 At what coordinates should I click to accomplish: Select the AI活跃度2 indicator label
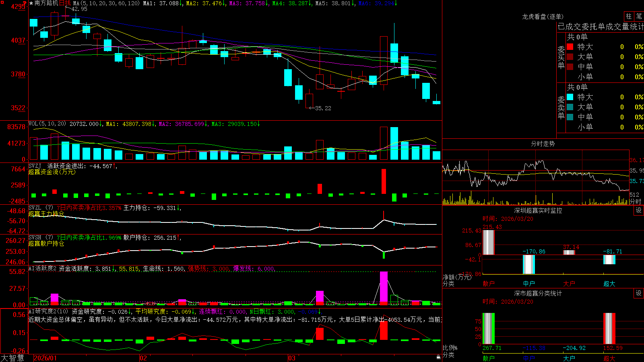42,269
